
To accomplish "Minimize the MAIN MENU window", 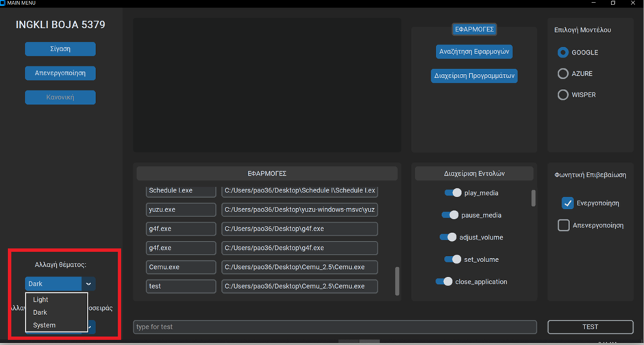I will 593,3.
